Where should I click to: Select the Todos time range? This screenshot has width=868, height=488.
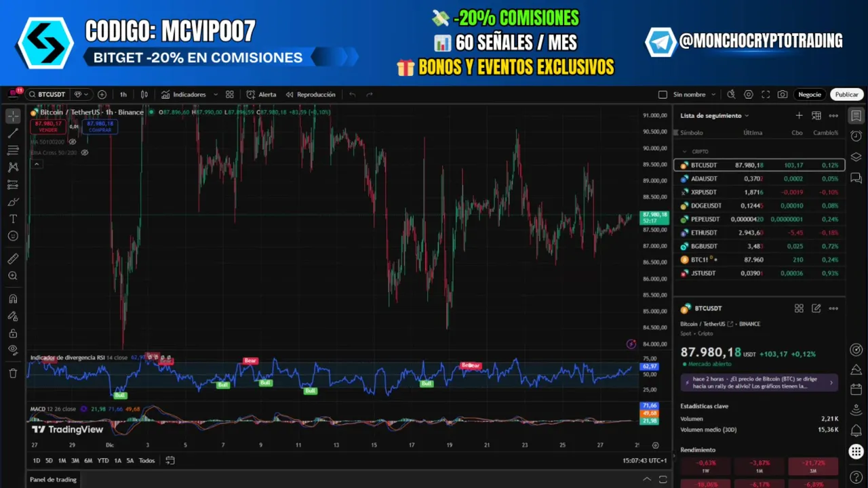click(146, 461)
